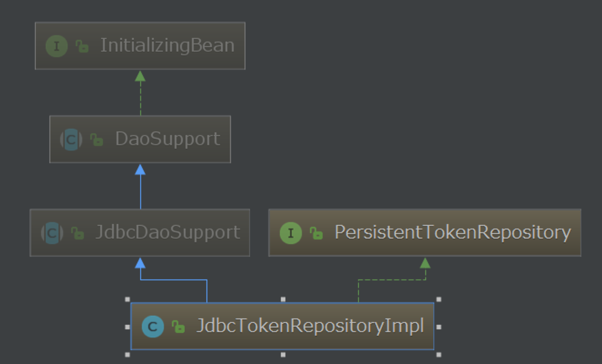Click the lock icon beside JdbcDaoSupport
The width and height of the screenshot is (602, 364).
pyautogui.click(x=77, y=233)
